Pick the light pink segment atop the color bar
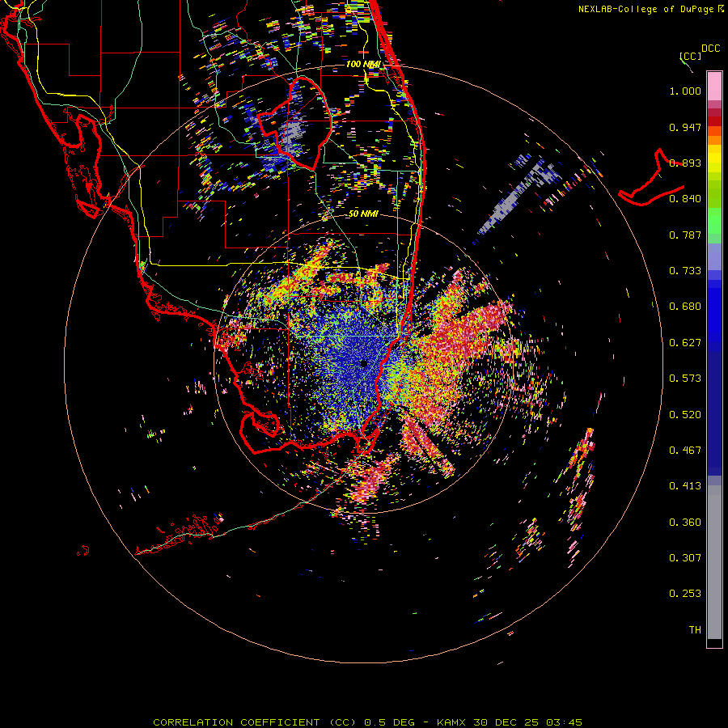The height and width of the screenshot is (728, 728). pyautogui.click(x=714, y=87)
